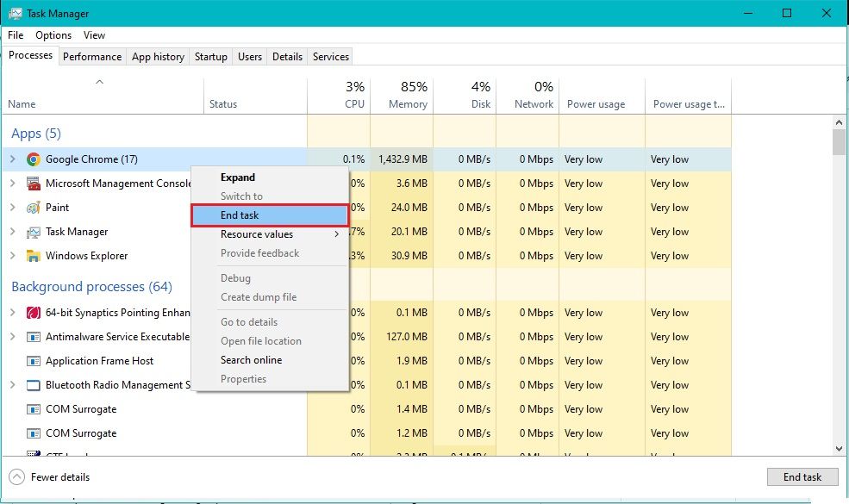Click the Google Chrome icon in Apps list
This screenshot has height=504, width=849.
tap(34, 159)
